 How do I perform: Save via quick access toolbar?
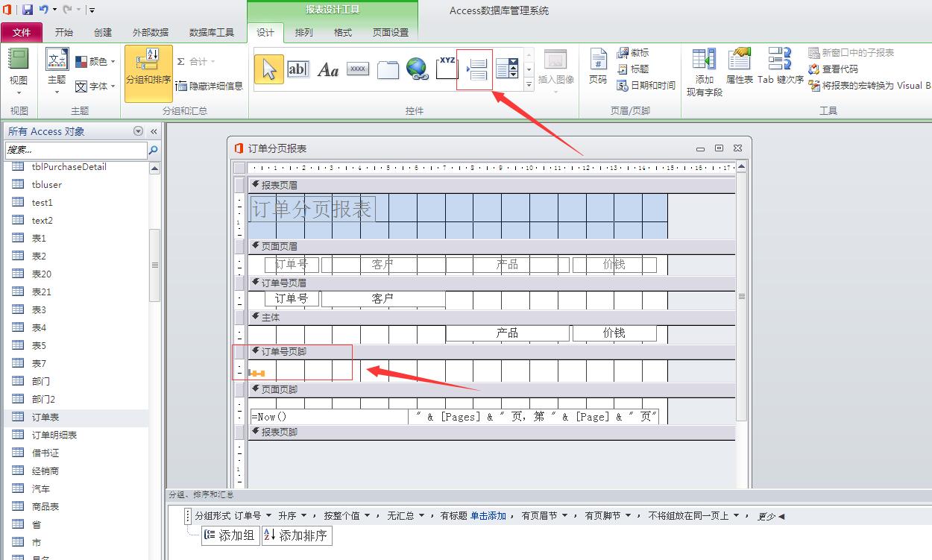click(x=28, y=10)
